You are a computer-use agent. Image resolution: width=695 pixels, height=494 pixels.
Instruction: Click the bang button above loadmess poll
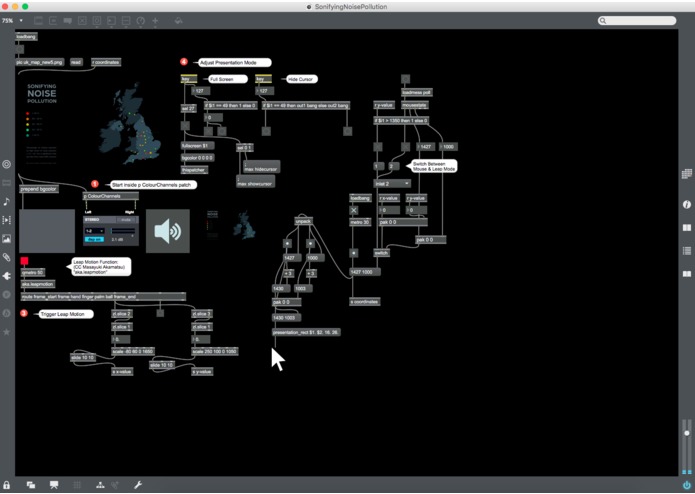coord(405,79)
